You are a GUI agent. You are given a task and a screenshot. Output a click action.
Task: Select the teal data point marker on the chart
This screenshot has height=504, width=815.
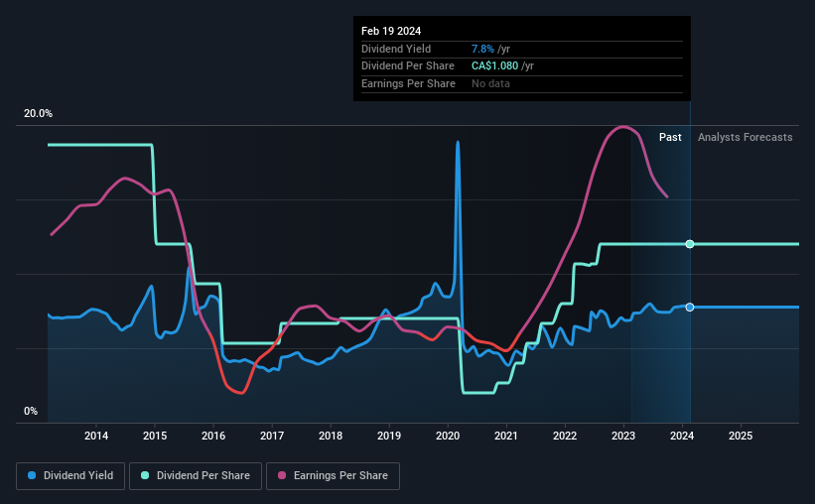[690, 244]
